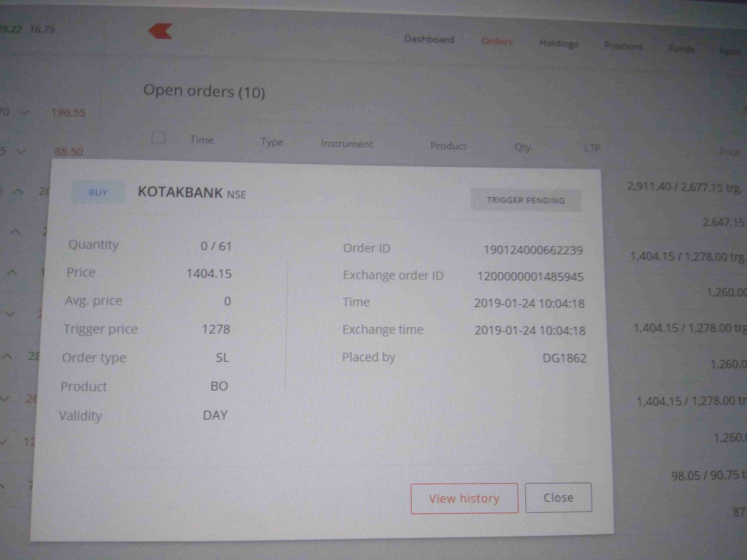The width and height of the screenshot is (747, 560).
Task: Click the TRIGGER PENDING status badge
Action: (x=526, y=200)
